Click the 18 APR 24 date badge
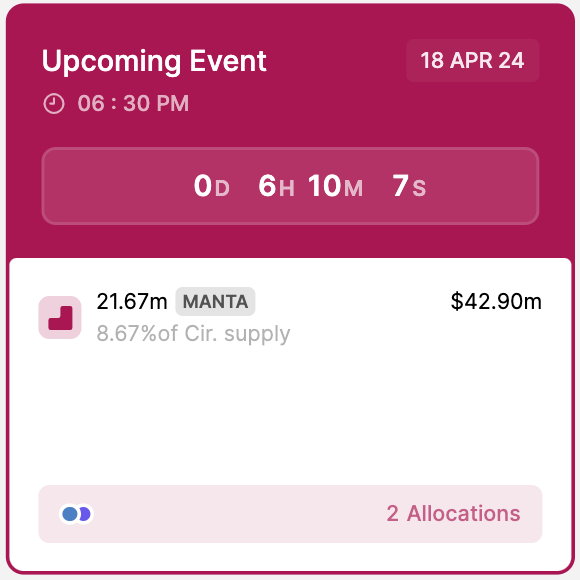 click(x=472, y=60)
